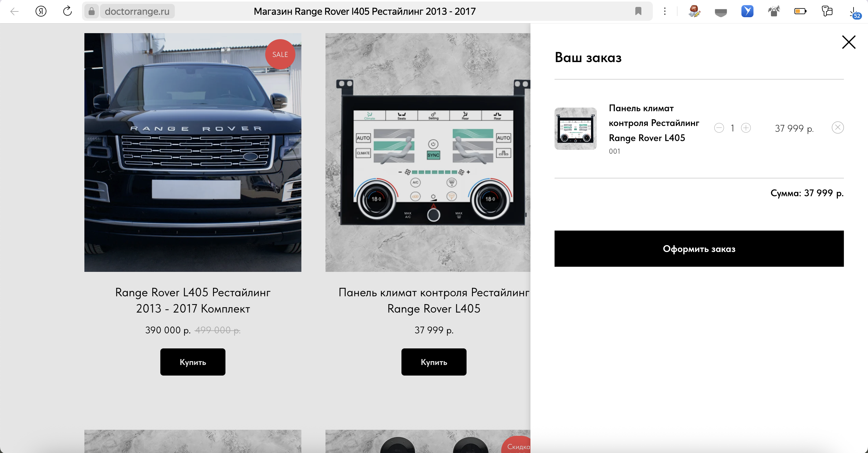Increase quantity of climate panel item

tap(746, 128)
